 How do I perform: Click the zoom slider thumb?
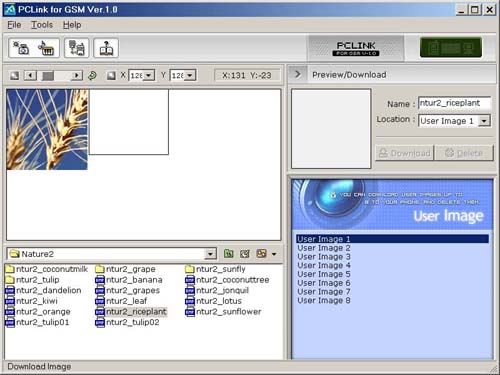coord(48,76)
